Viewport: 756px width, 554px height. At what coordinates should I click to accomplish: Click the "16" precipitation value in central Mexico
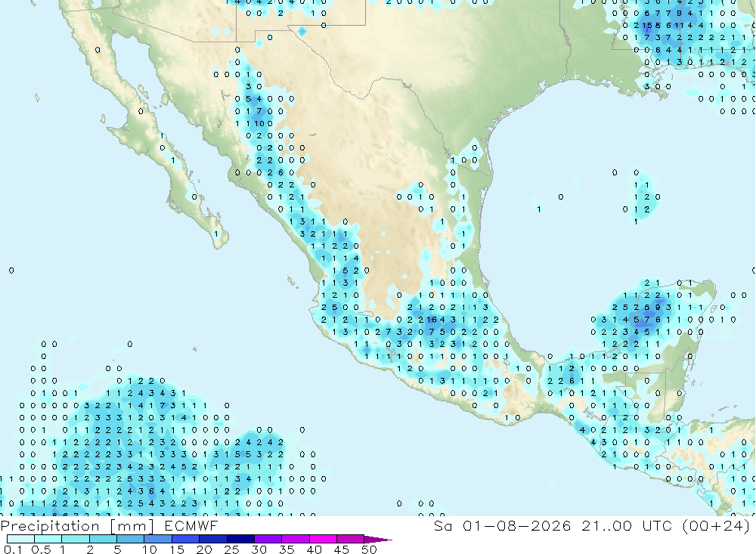pyautogui.click(x=432, y=320)
